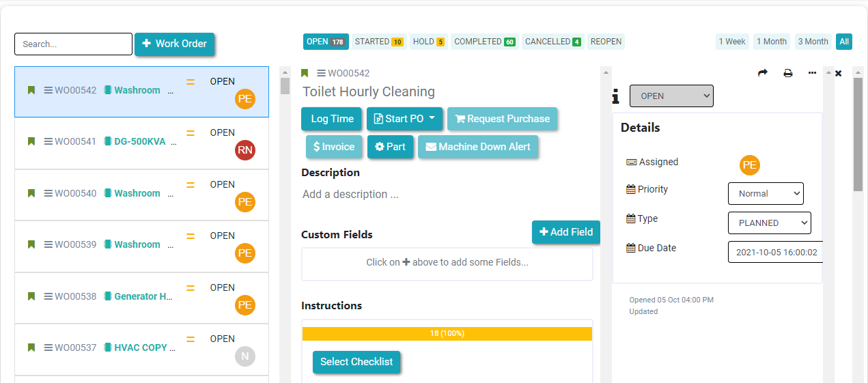Open the OPEN status dropdown

pyautogui.click(x=671, y=96)
